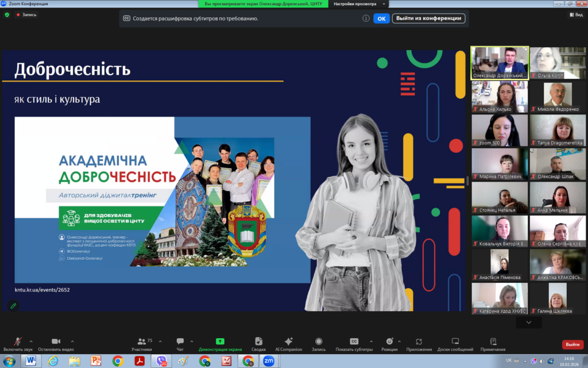The height and width of the screenshot is (368, 588).
Task: Open Приложения apps panel
Action: click(419, 342)
